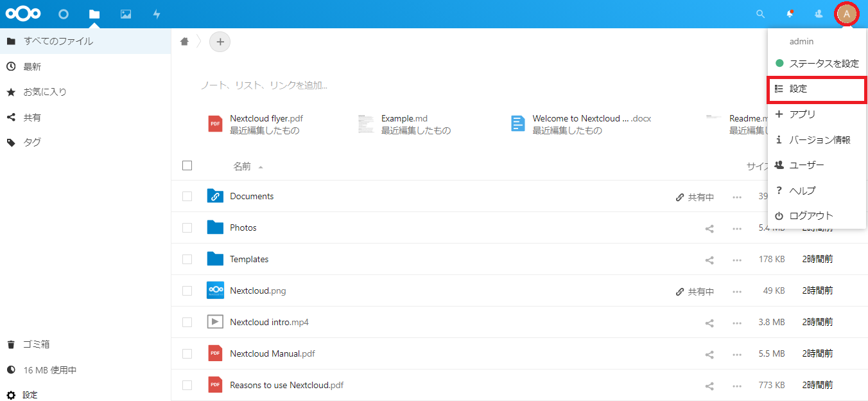Viewport: 868px width, 401px height.
Task: Select the Photos row checkbox
Action: 187,228
